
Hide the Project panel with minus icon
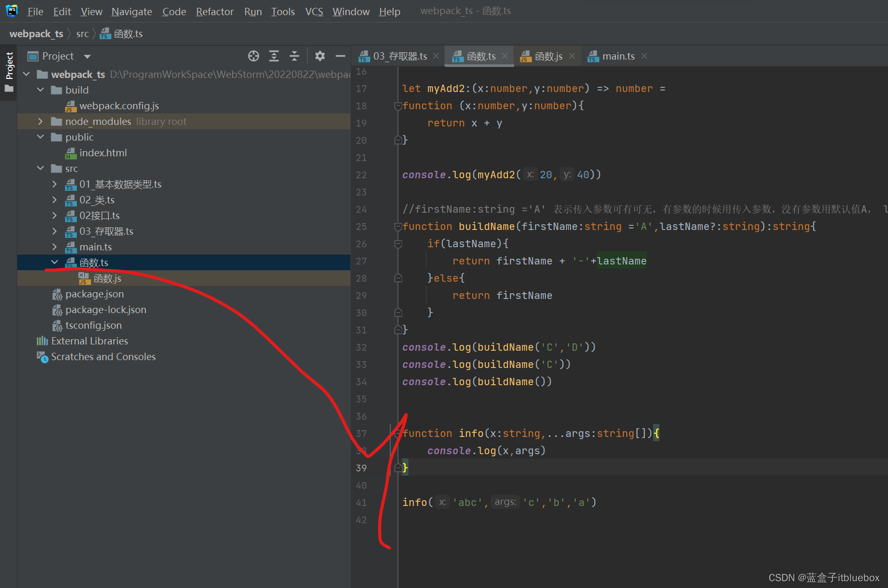340,56
